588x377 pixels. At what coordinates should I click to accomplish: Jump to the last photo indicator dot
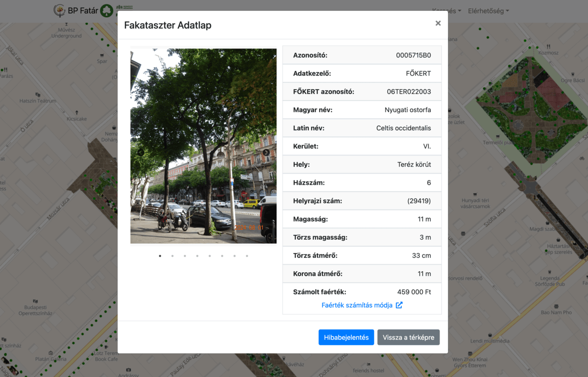(247, 256)
